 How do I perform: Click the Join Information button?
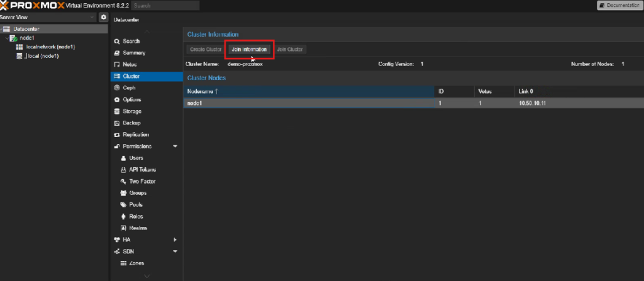click(249, 49)
